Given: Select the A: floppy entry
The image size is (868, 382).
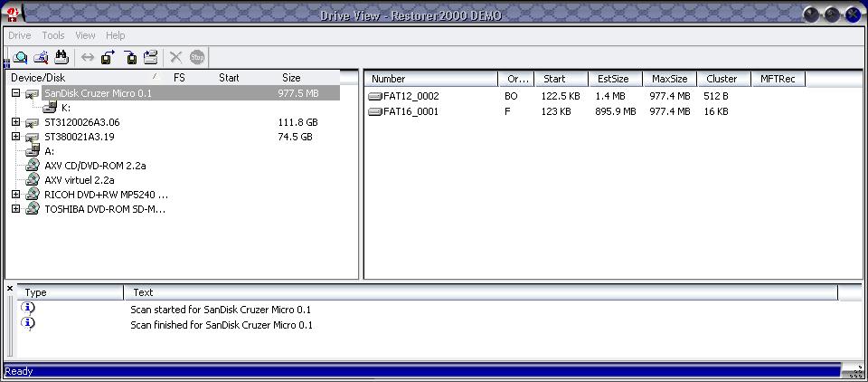Looking at the screenshot, I should (49, 151).
